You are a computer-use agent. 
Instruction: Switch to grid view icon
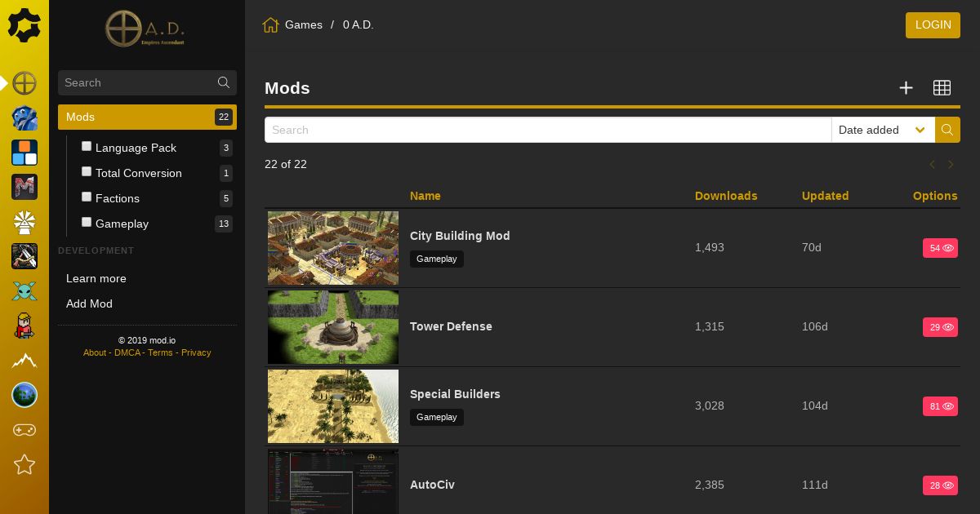(x=942, y=88)
